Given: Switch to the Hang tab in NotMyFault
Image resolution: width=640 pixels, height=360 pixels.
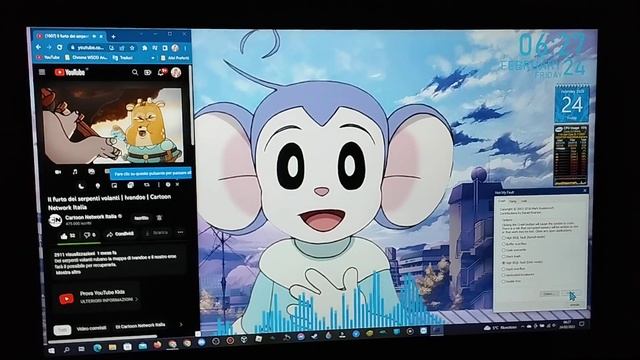Looking at the screenshot, I should click(513, 201).
